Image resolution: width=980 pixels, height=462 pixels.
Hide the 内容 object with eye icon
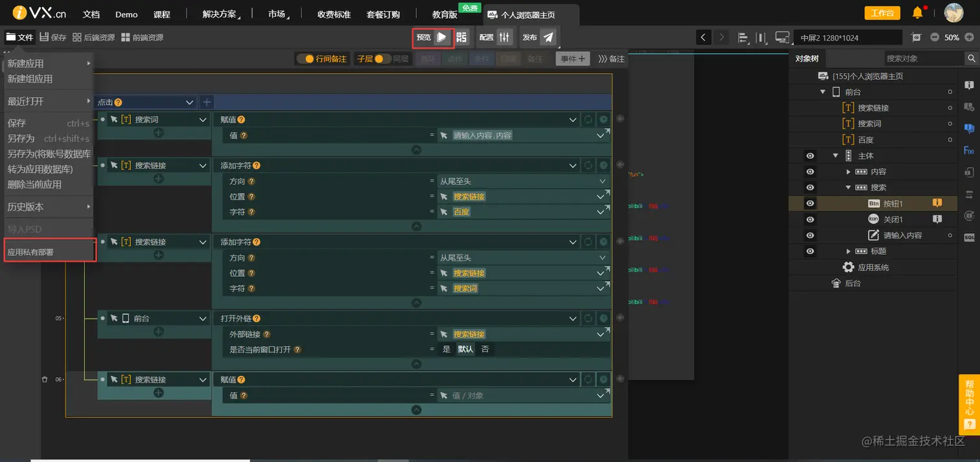pyautogui.click(x=810, y=172)
